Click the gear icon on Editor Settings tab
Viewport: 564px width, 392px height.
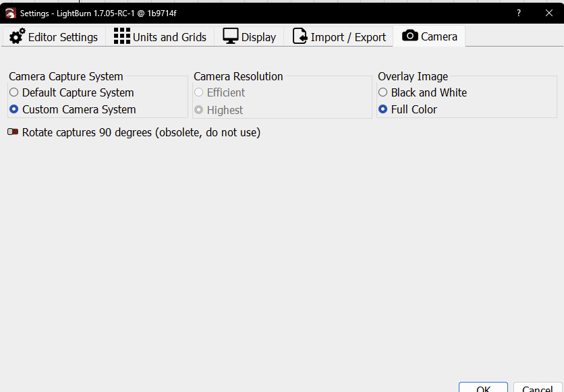pos(17,36)
